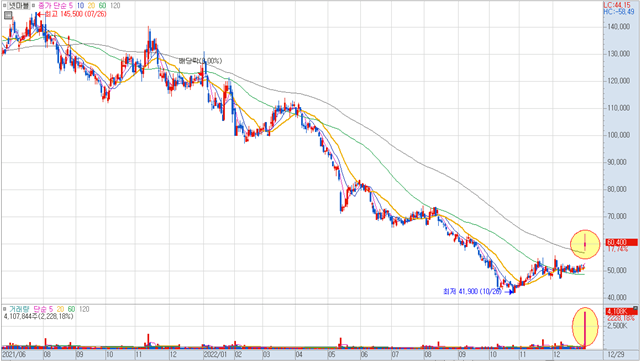Click the 최저 41,900 (10/26) low label
The width and height of the screenshot is (640, 361).
pyautogui.click(x=472, y=292)
